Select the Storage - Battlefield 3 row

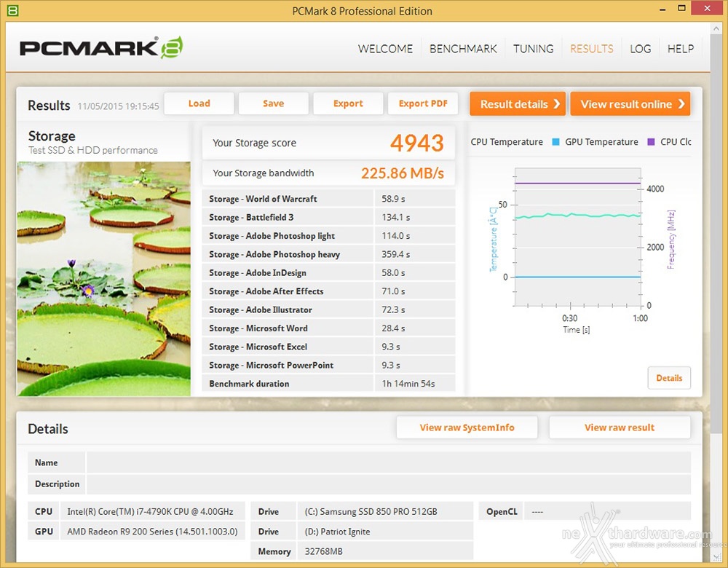click(329, 217)
